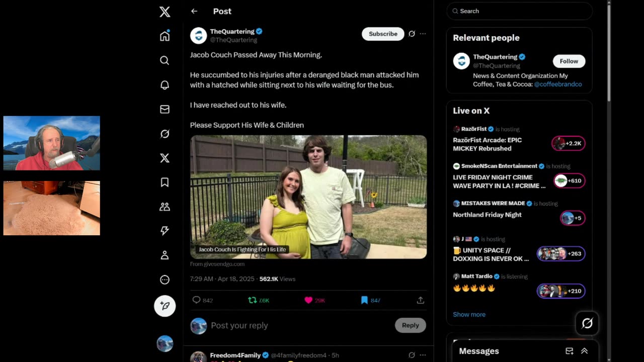Open the post's three-dot More menu

(x=423, y=34)
